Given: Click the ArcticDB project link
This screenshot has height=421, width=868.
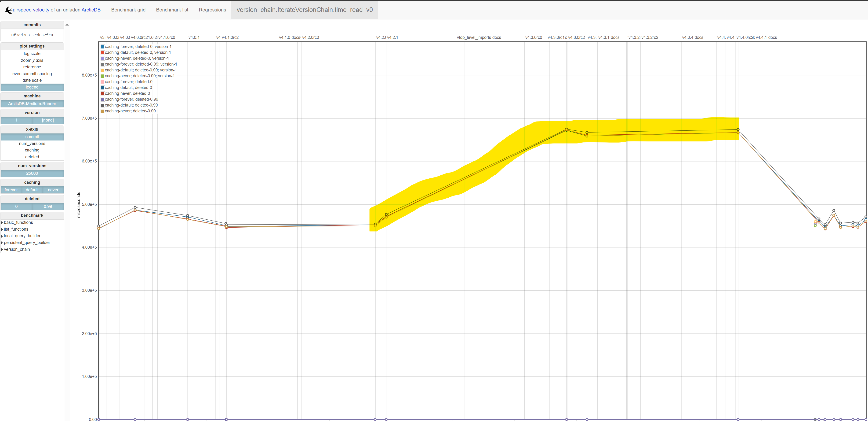Looking at the screenshot, I should coord(91,10).
